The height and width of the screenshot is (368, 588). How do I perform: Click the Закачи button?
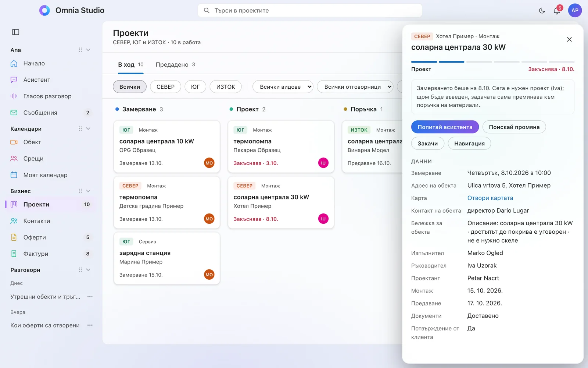tap(427, 144)
